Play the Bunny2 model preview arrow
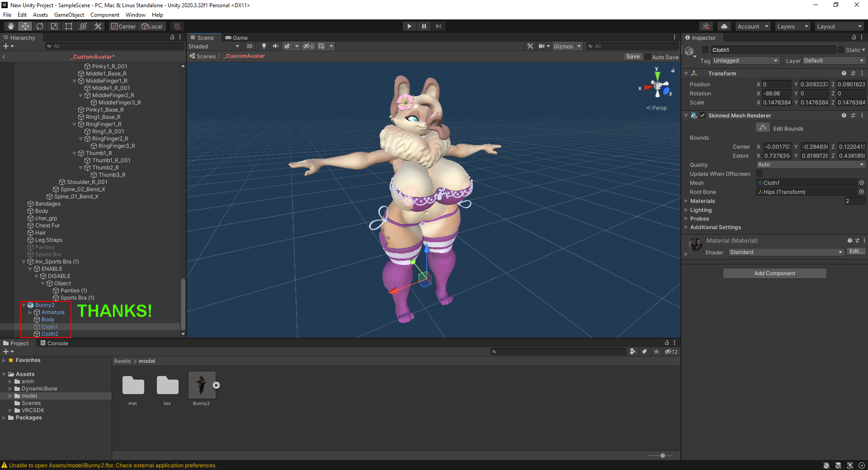Screen dimensions: 868x470 pyautogui.click(x=217, y=385)
